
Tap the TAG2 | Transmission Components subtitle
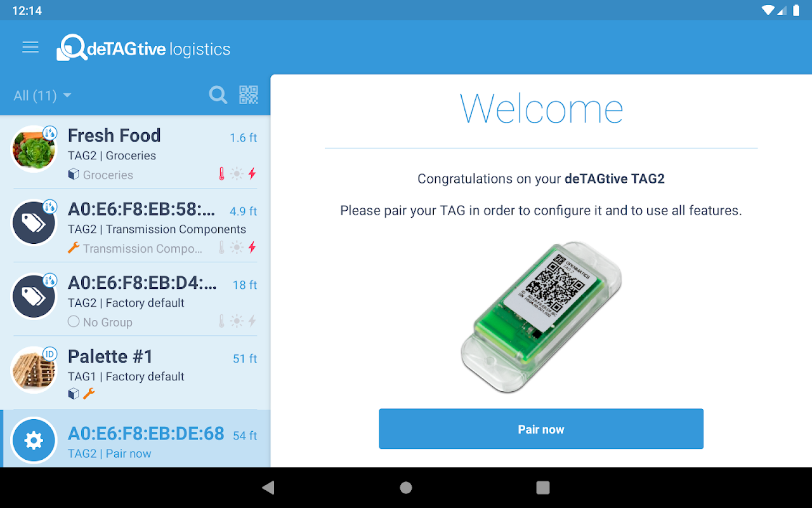(157, 229)
